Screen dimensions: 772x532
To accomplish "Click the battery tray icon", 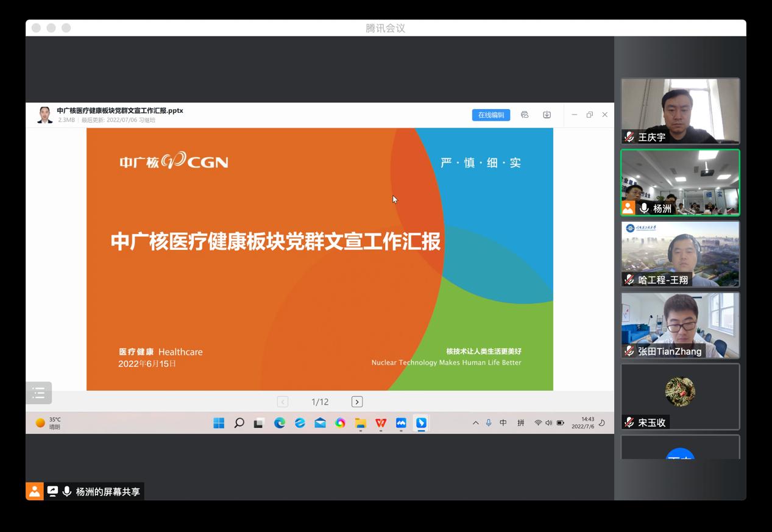I will pyautogui.click(x=561, y=423).
